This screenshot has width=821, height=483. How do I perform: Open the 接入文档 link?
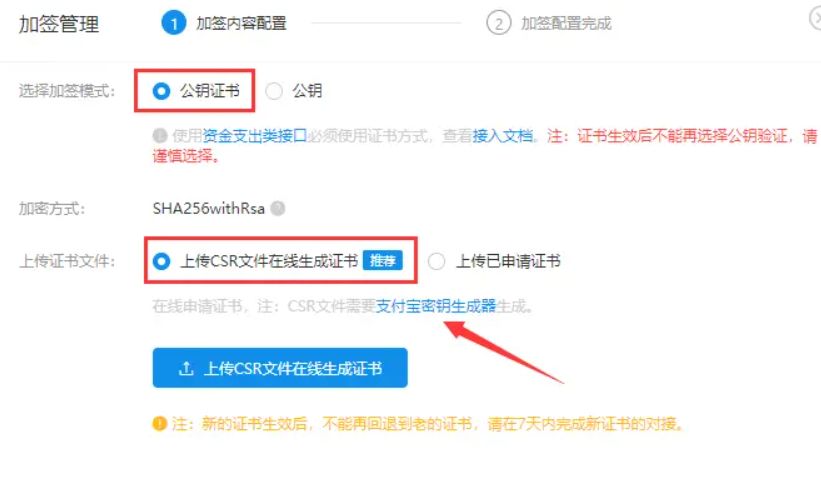tap(502, 136)
